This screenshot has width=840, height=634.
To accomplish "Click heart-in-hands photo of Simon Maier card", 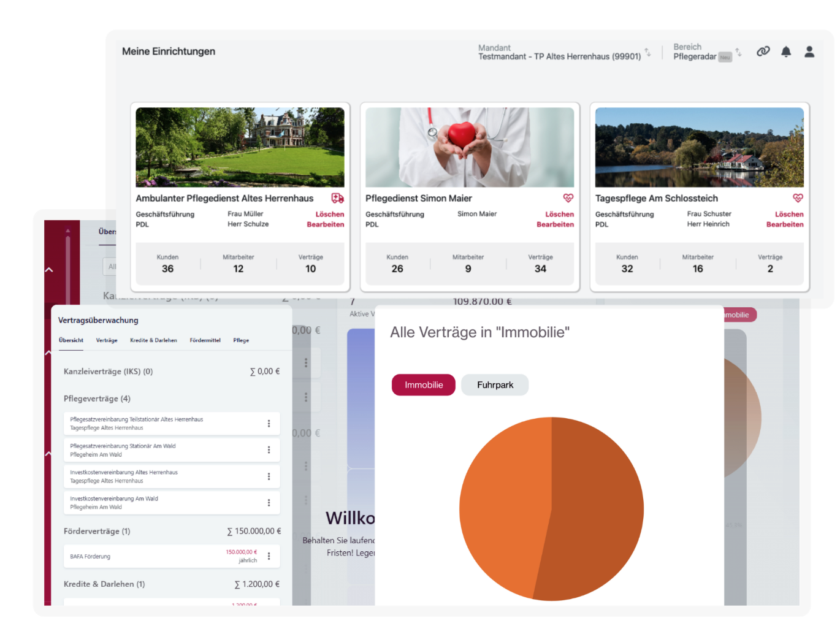I will (470, 147).
